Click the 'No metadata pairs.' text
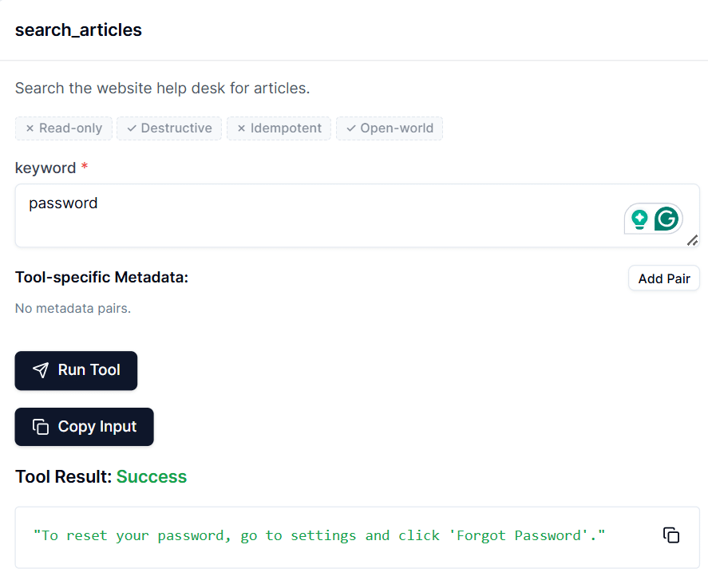The width and height of the screenshot is (708, 588). pyautogui.click(x=73, y=308)
